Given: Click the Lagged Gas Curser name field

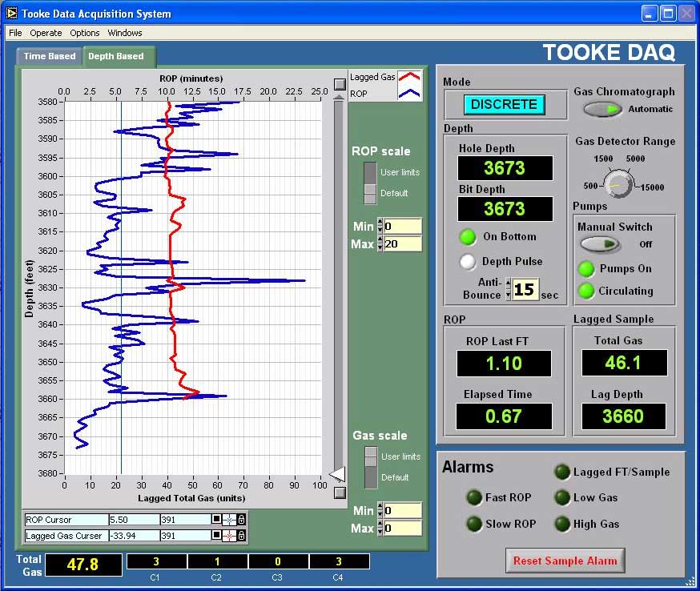Looking at the screenshot, I should [66, 535].
